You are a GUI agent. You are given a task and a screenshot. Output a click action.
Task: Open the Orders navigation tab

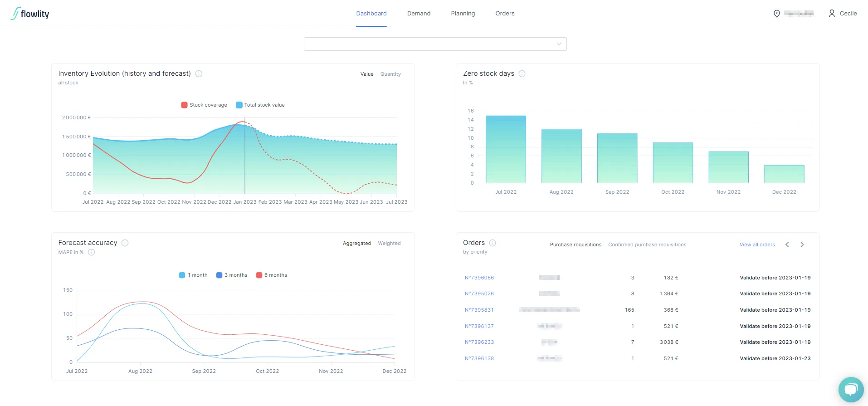pyautogui.click(x=505, y=14)
